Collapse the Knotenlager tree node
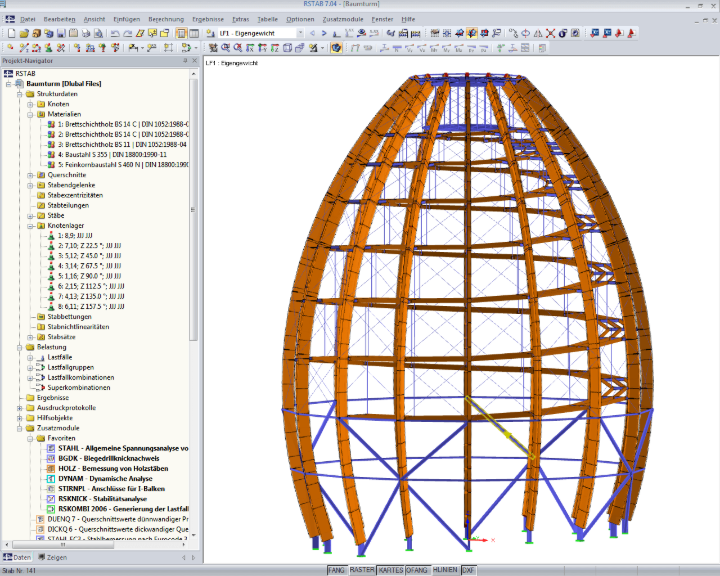The height and width of the screenshot is (576, 720). click(x=30, y=226)
